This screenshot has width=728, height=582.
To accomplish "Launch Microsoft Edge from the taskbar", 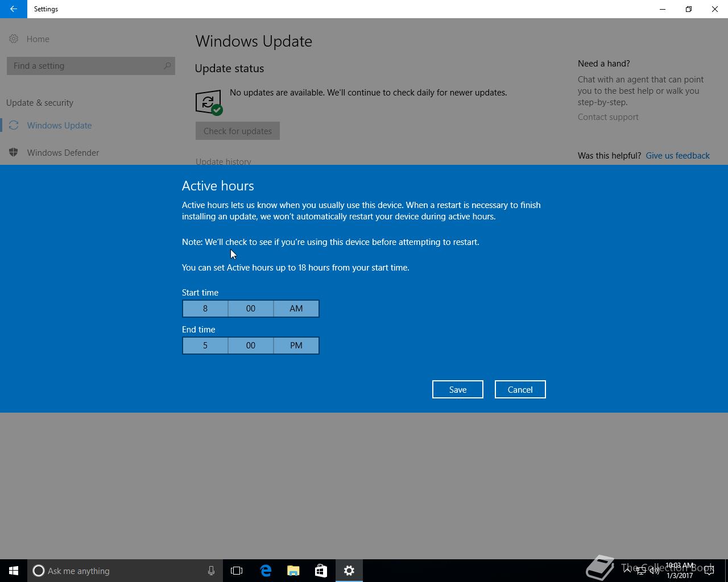I will [266, 571].
